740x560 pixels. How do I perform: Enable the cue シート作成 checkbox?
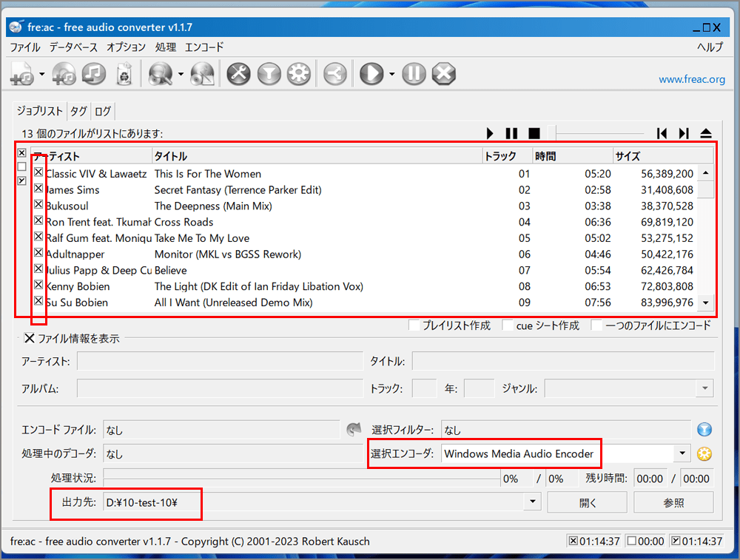coord(508,325)
